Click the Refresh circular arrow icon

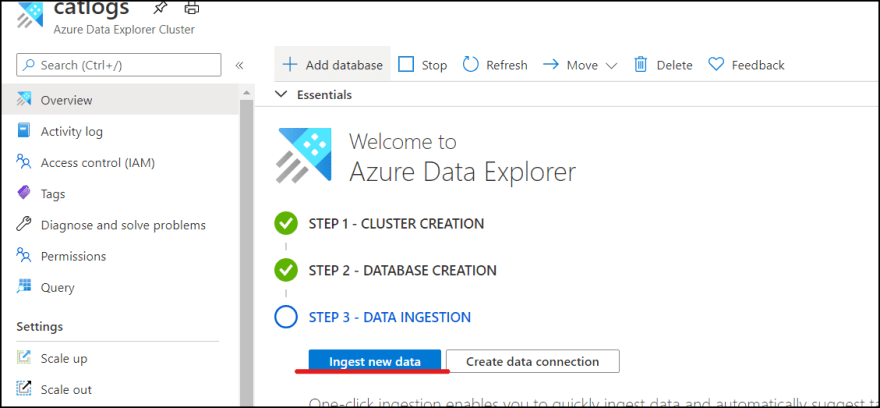click(x=470, y=65)
